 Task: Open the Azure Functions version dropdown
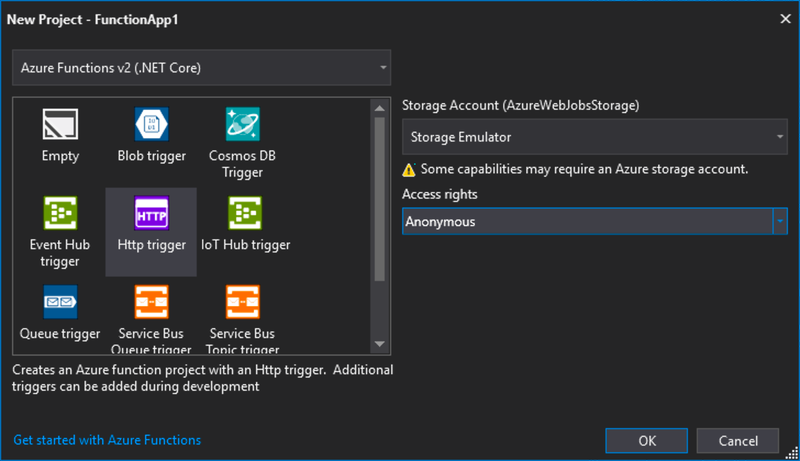[x=202, y=67]
